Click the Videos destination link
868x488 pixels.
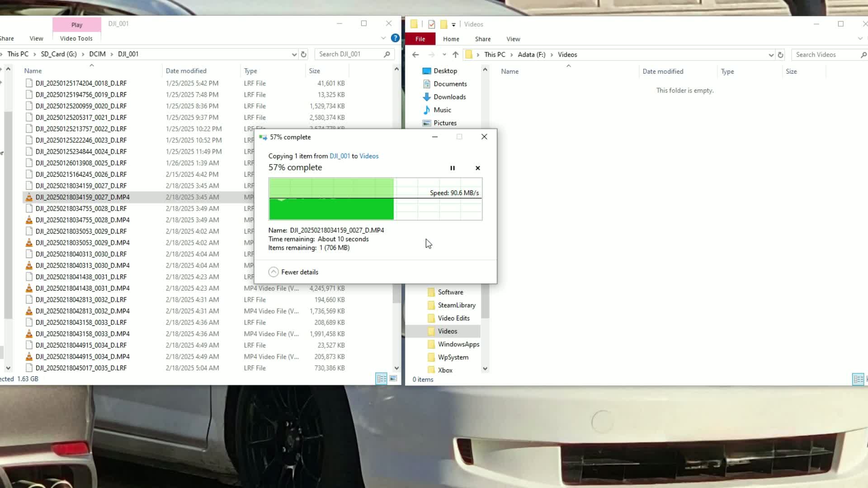click(x=369, y=156)
